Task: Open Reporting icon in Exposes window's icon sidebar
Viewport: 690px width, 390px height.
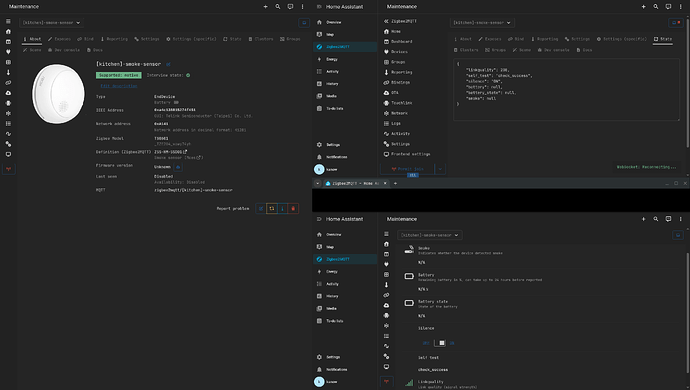Action: 386,285
